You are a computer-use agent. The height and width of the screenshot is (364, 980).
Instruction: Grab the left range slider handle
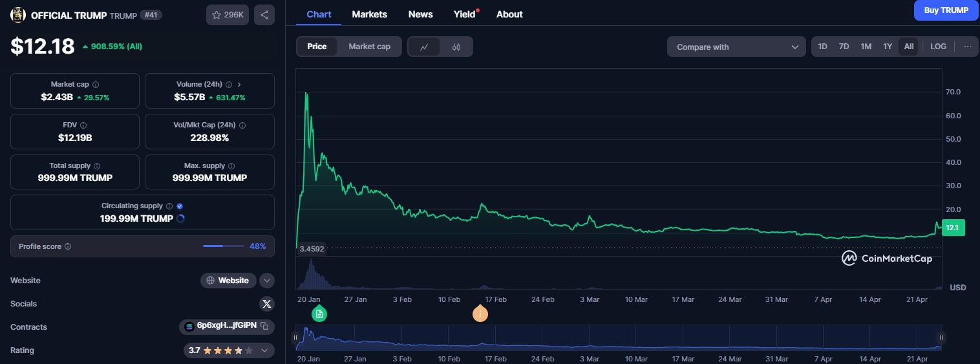295,337
